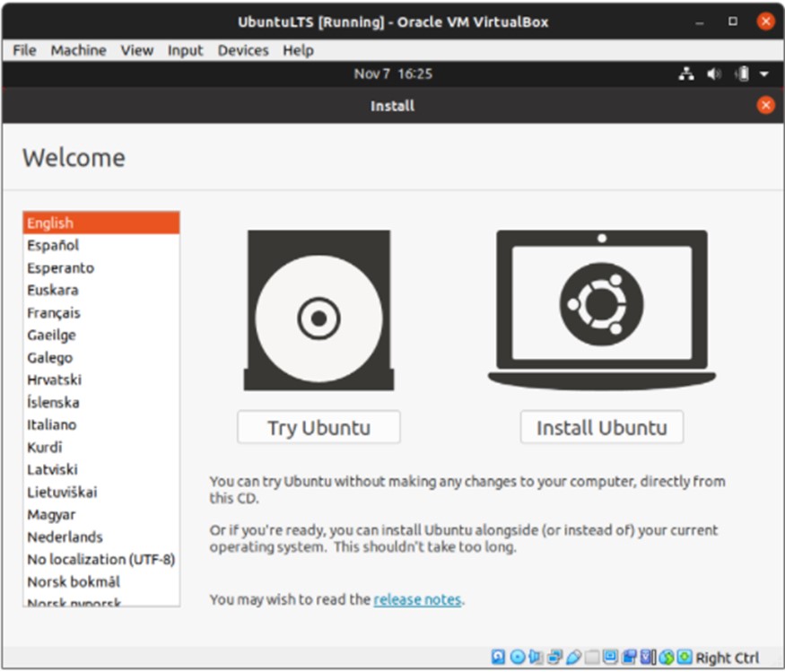Select Latviski in the language list

tap(101, 469)
